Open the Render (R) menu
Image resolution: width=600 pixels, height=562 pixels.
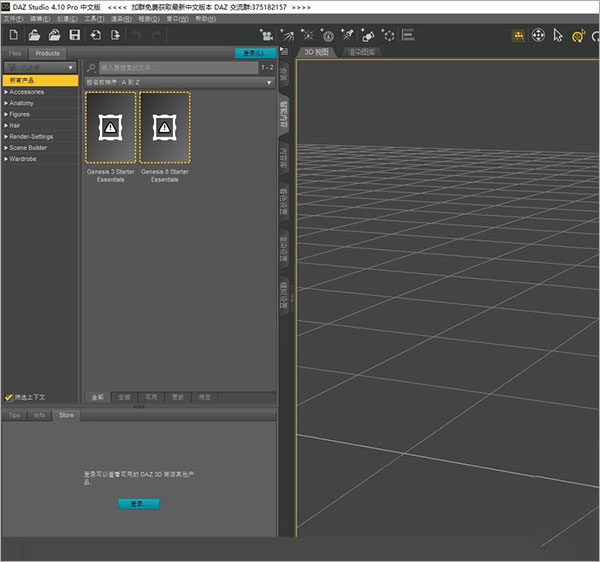point(121,19)
